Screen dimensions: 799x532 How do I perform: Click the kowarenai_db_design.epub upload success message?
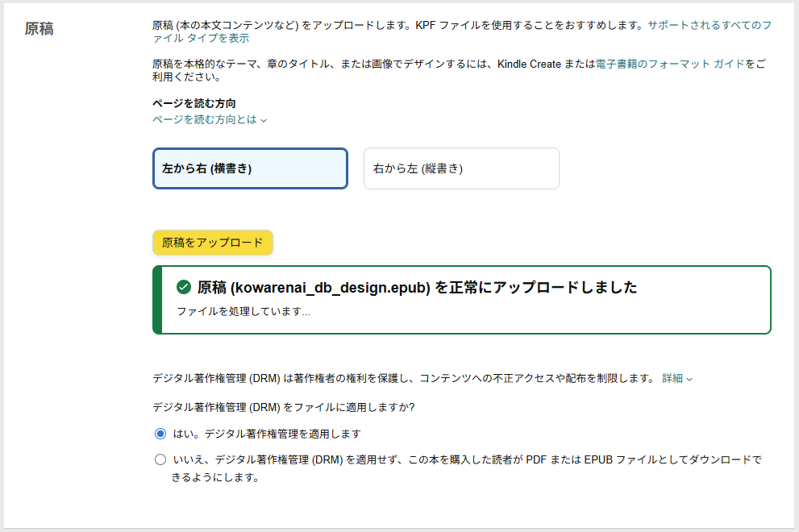point(417,288)
